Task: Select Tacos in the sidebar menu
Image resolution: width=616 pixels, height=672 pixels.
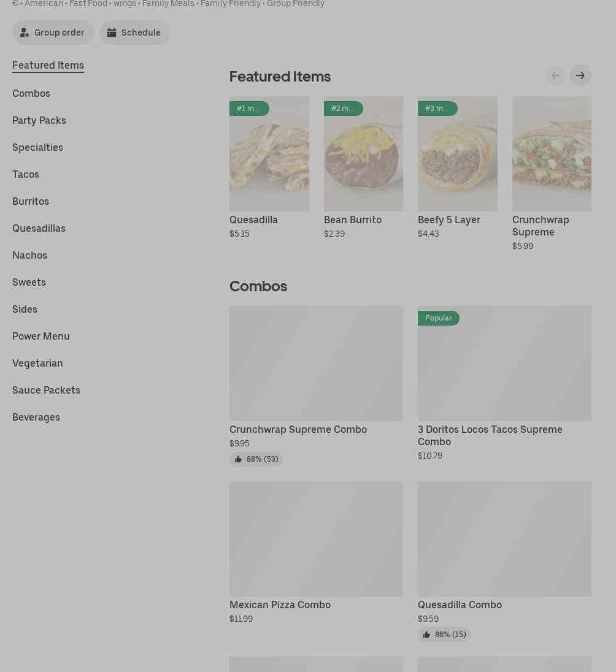Action: point(26,174)
